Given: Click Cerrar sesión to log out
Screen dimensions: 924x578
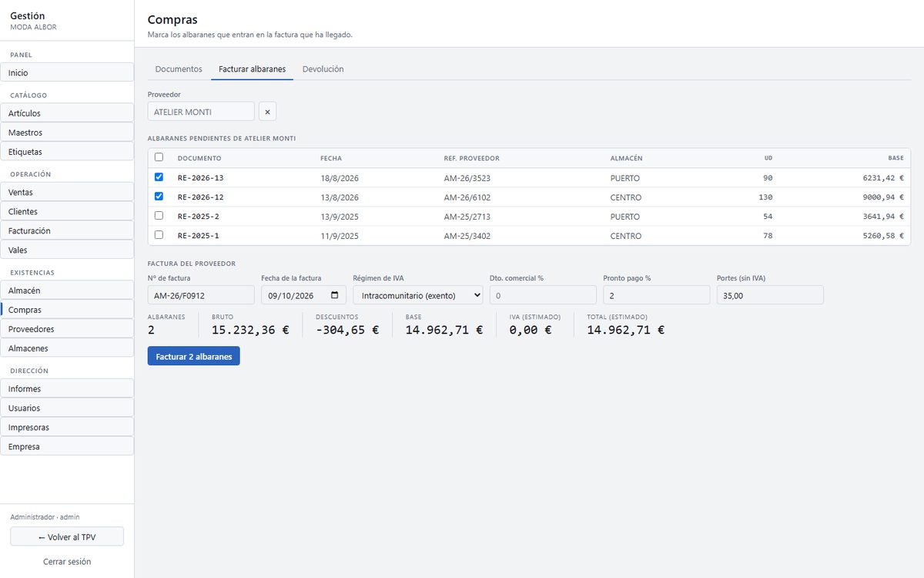Looking at the screenshot, I should click(x=67, y=562).
